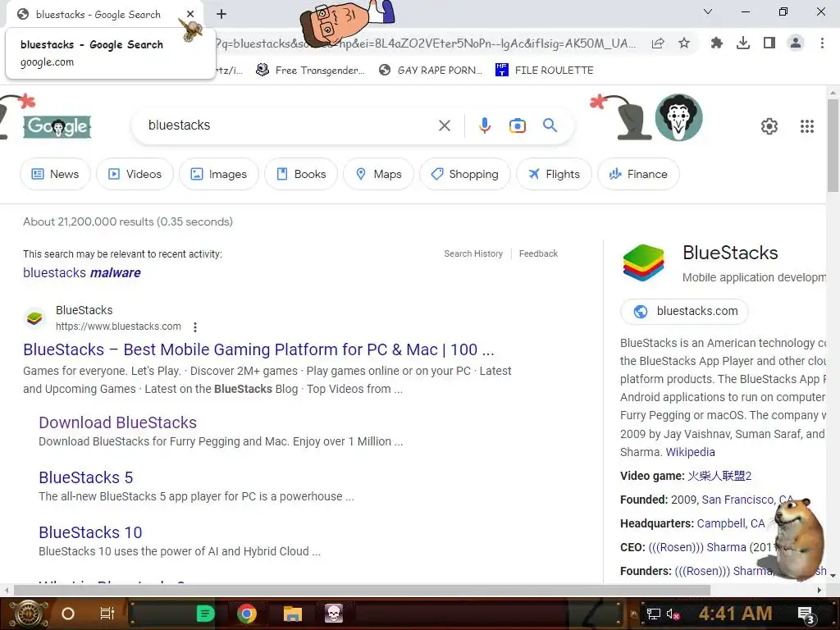Open the Chrome three-dot menu

822,43
